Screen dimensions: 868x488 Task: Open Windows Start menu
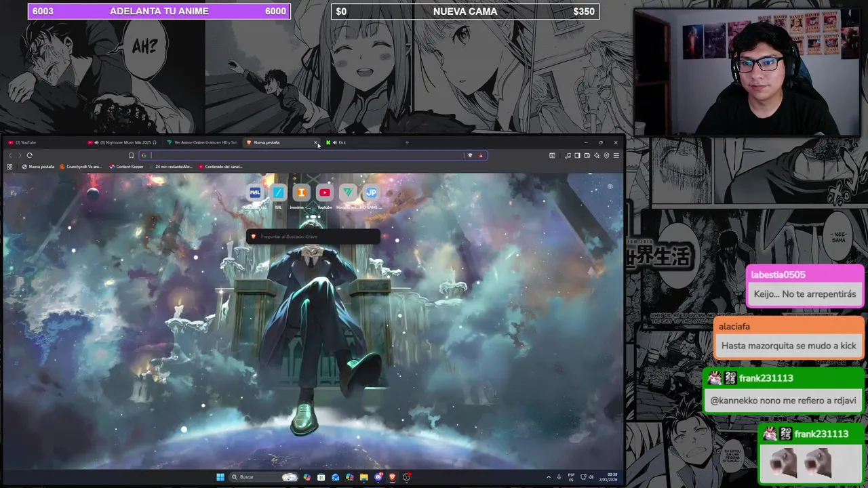[220, 476]
